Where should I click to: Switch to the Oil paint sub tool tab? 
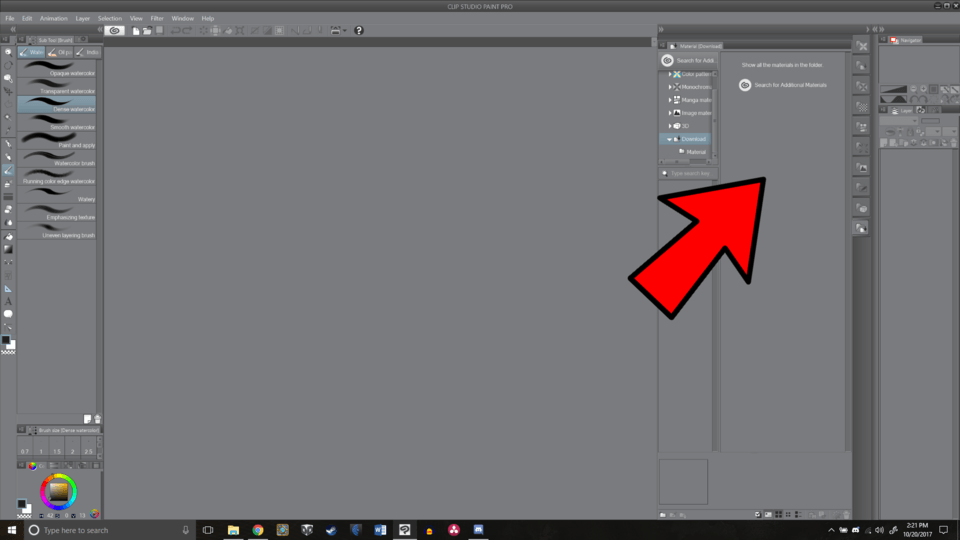point(60,52)
